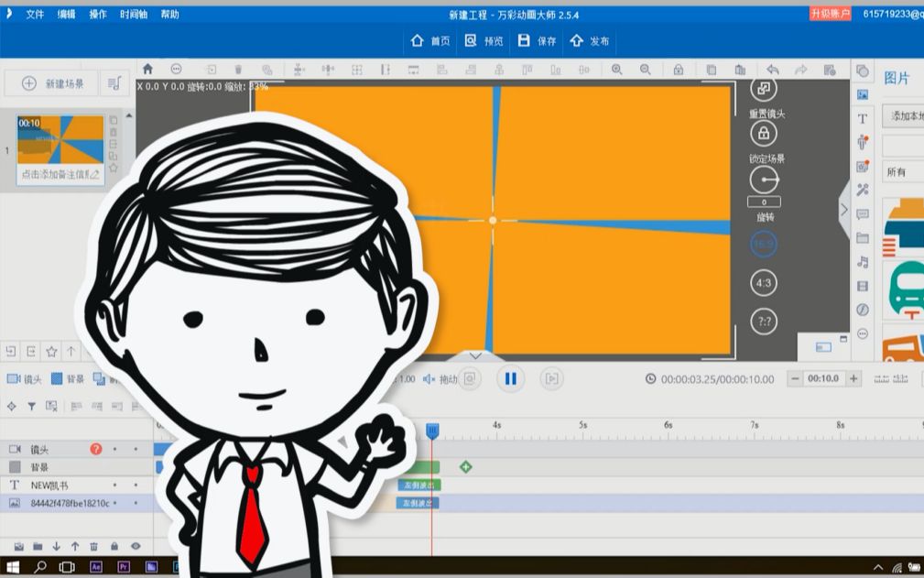Click the 重置镜头 reset camera icon
924x578 pixels.
[764, 89]
